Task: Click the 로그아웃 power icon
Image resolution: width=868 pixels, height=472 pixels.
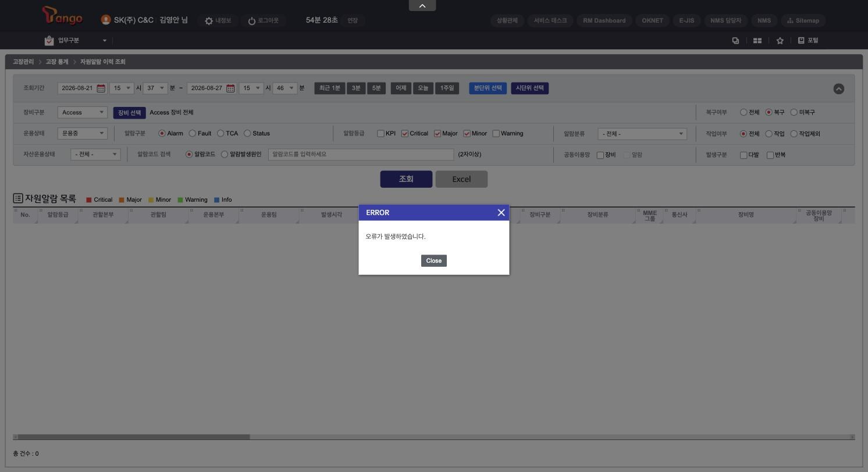Action: click(252, 21)
